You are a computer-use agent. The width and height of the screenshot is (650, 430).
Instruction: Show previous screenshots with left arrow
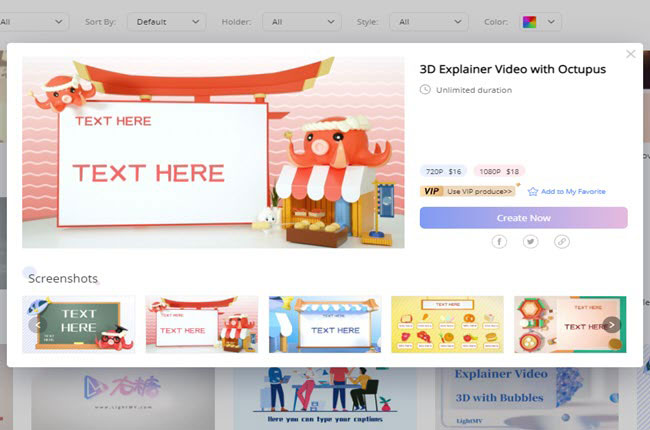pyautogui.click(x=37, y=325)
